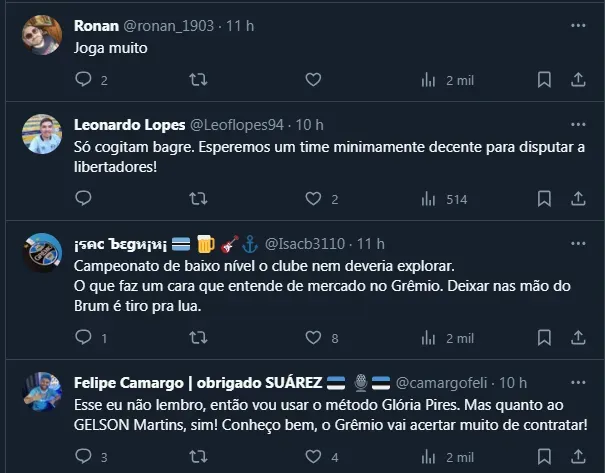Reply to Felipe Camargo's tweet
605x473 pixels.
point(83,457)
